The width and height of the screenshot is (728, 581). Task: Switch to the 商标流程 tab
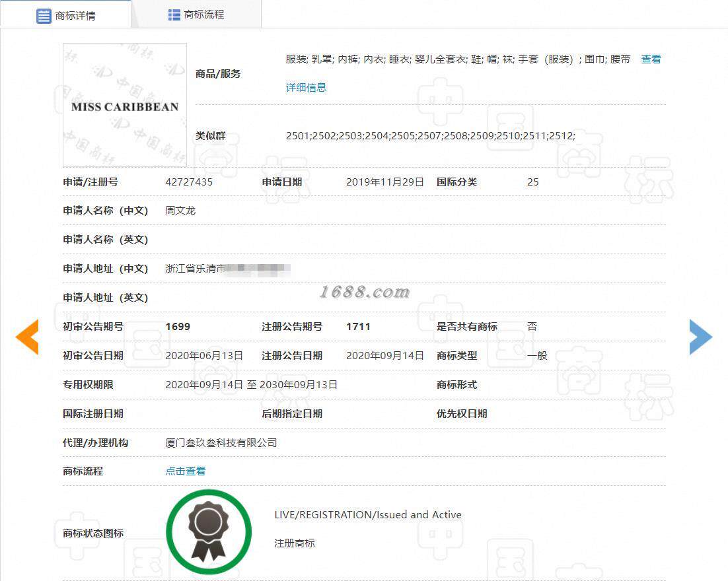pyautogui.click(x=196, y=15)
